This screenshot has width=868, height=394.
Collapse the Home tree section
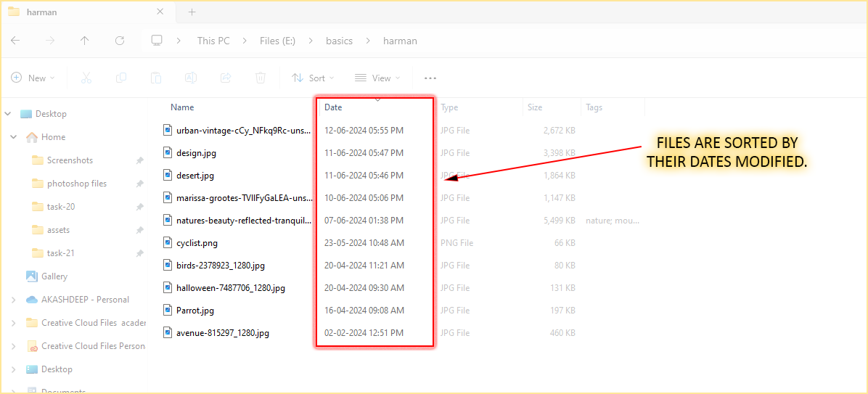[x=14, y=137]
